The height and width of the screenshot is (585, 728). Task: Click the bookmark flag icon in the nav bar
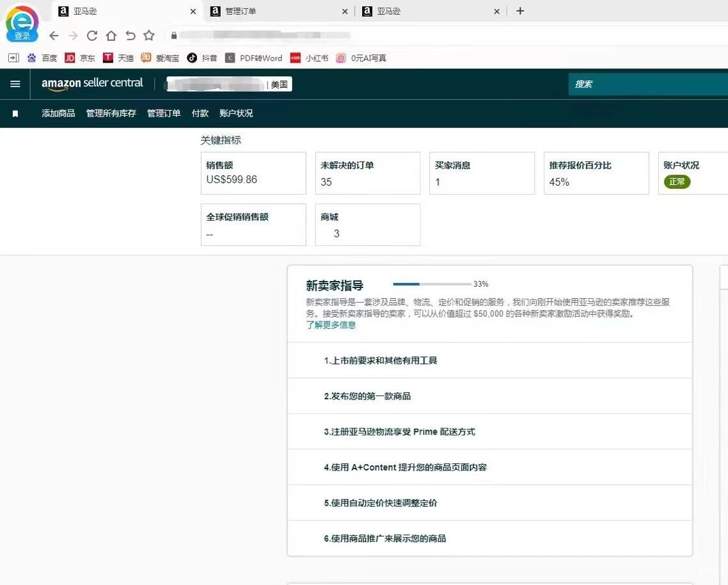[15, 114]
